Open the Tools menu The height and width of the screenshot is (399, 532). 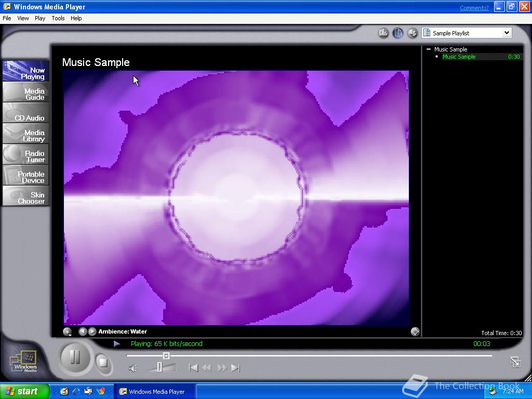pyautogui.click(x=58, y=18)
